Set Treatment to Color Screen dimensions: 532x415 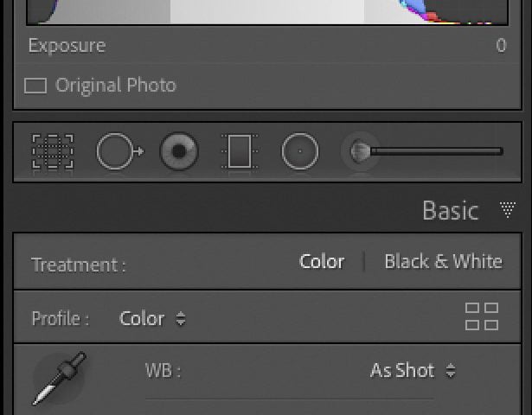pos(322,262)
